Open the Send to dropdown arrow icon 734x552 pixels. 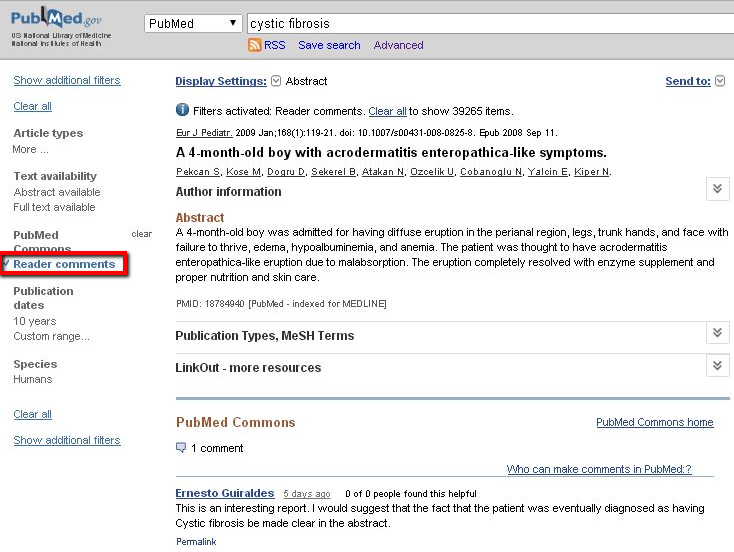(720, 82)
